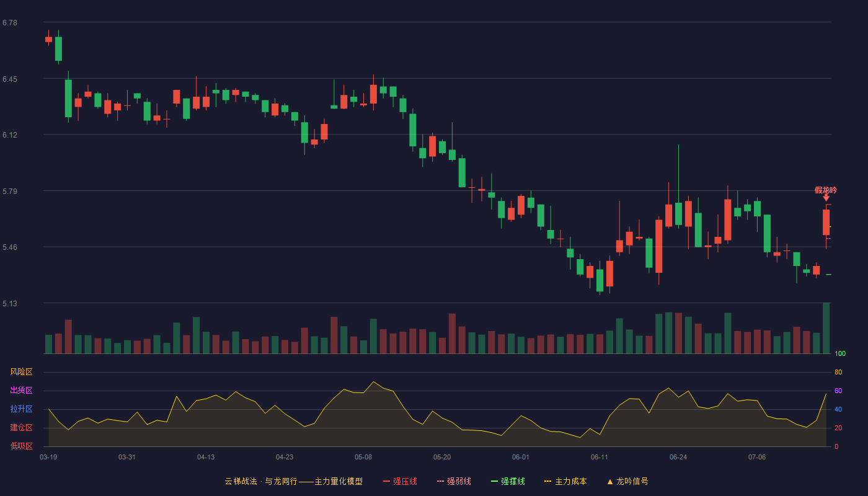Image resolution: width=868 pixels, height=496 pixels.
Task: Click the 20 indicator axis value
Action: point(838,428)
